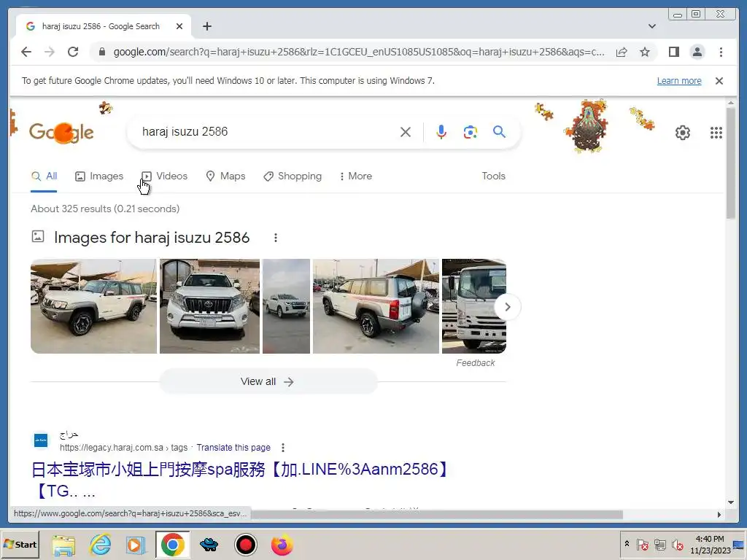Screen dimensions: 747x560
Task: Open legacy.haraj.com.sa result URL
Action: [123, 448]
